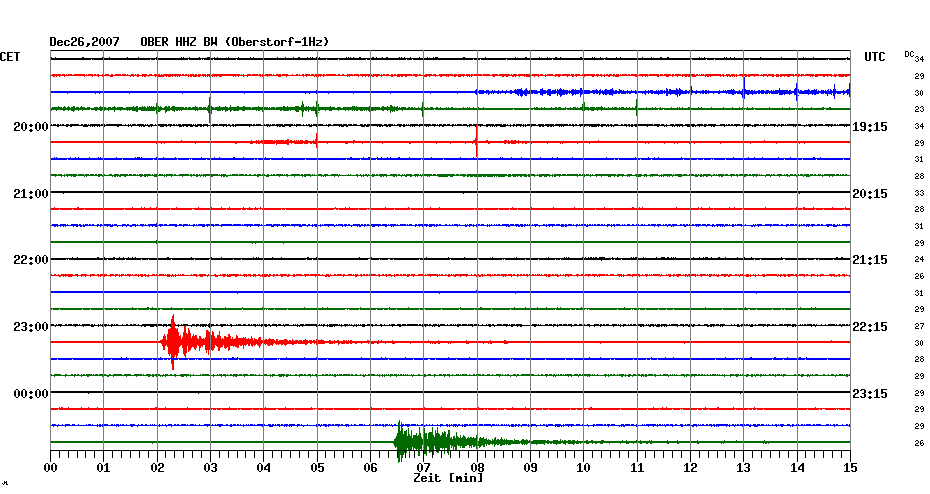This screenshot has width=930, height=494.
Task: Select the 23:00 CET time label
Action: (31, 327)
